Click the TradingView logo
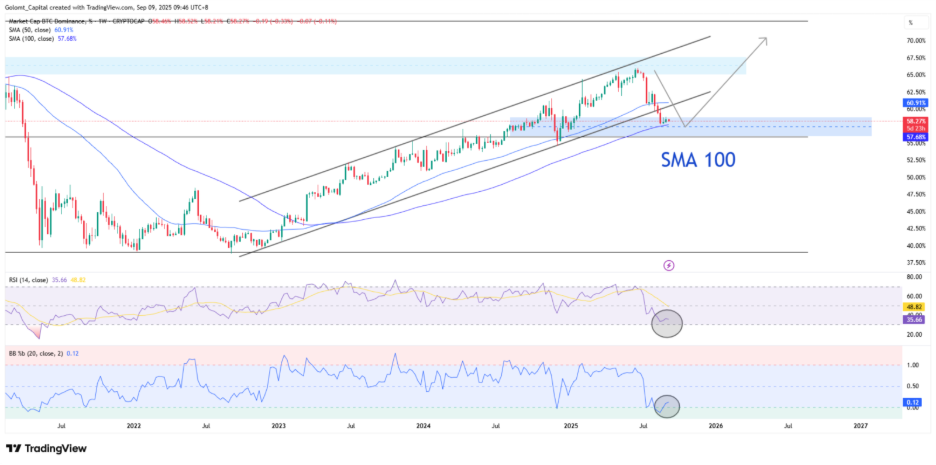Screen dimensions: 936x465 (x=50, y=448)
